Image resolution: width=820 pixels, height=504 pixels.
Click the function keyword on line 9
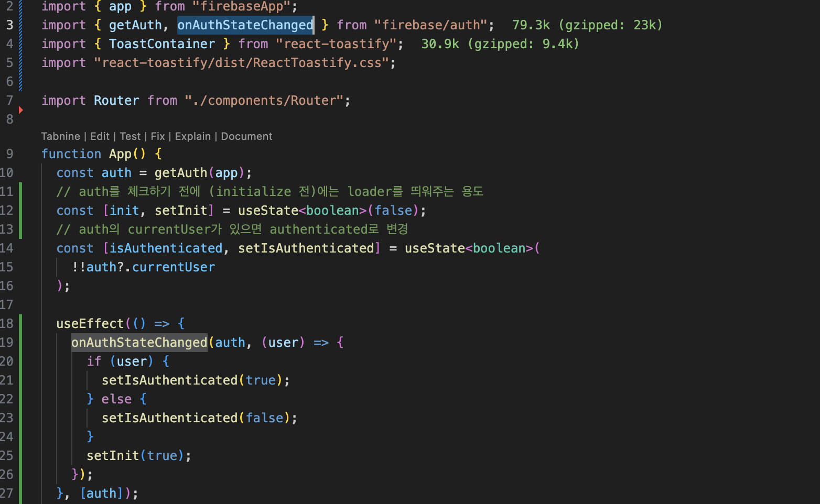[x=71, y=154]
